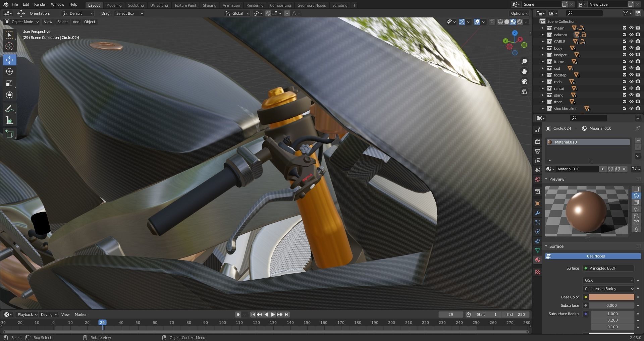Toggle Use Nodes for material
The width and height of the screenshot is (644, 341).
pos(593,256)
